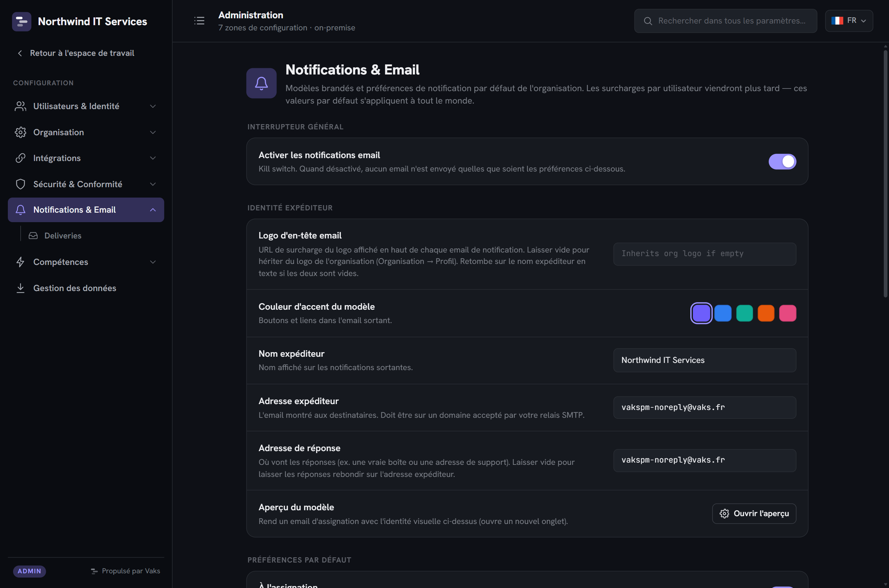Click the Adresse de réponse input field
Viewport: 889px width, 588px height.
[x=704, y=461]
